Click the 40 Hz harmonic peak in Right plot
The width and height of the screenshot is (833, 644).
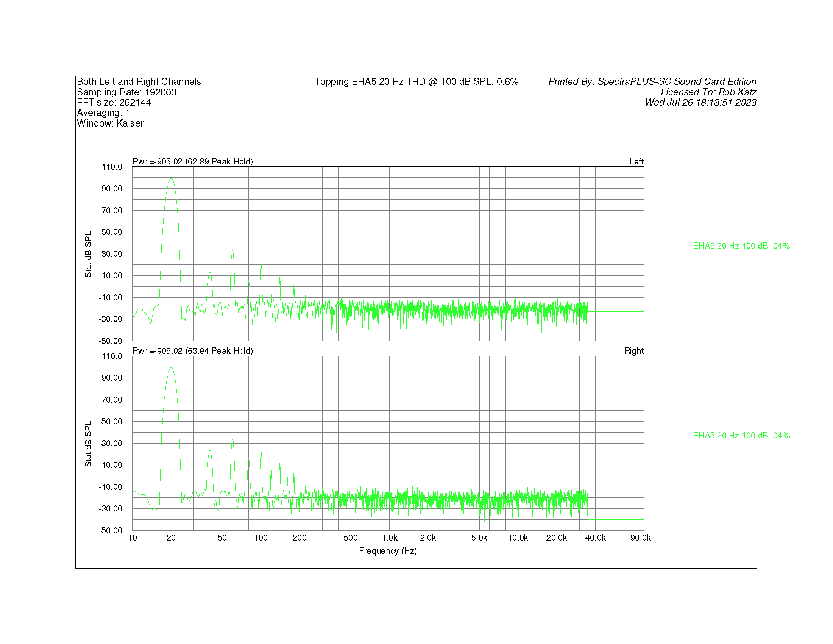click(210, 452)
